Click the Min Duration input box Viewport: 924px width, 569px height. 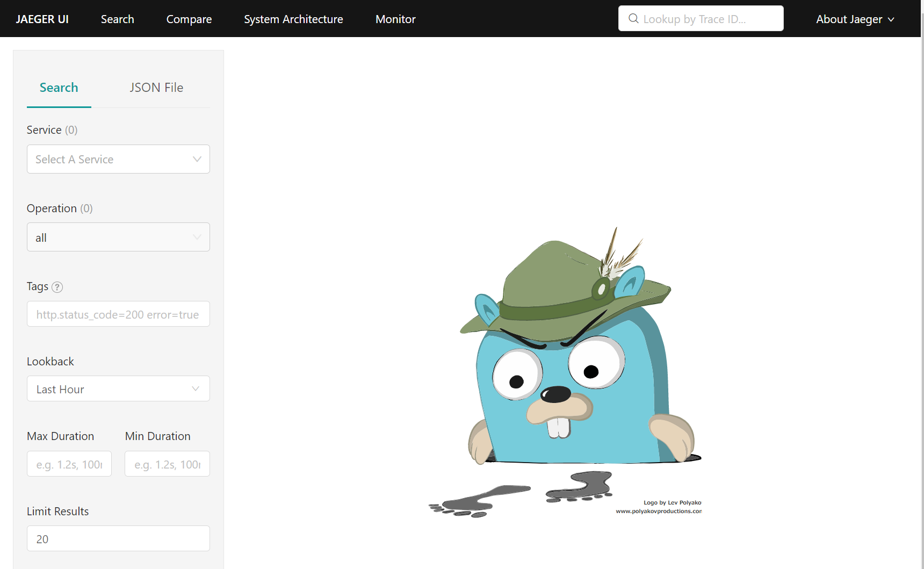pos(167,464)
